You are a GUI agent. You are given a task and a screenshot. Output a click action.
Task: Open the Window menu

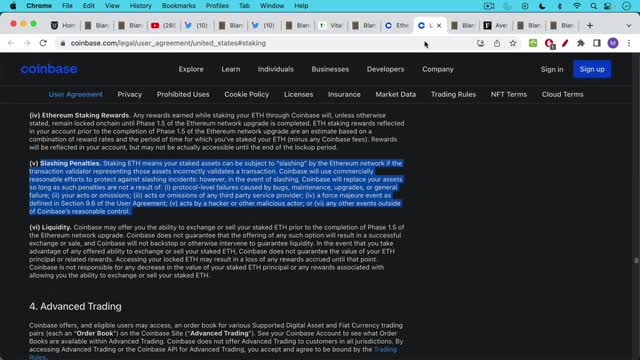point(272,6)
